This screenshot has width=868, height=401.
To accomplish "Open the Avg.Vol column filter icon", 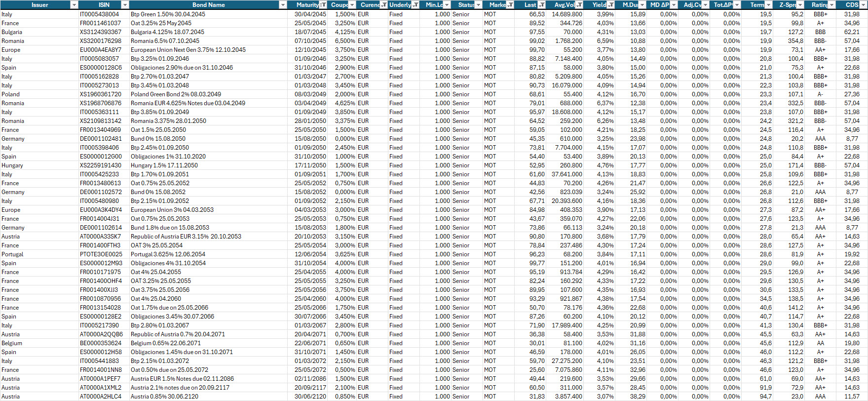I will click(x=579, y=5).
